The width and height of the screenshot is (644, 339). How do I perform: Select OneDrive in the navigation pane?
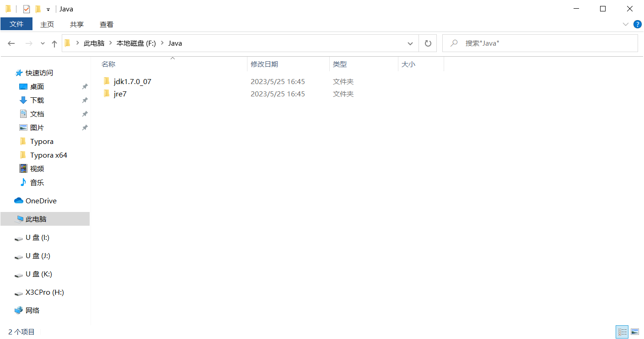click(41, 201)
